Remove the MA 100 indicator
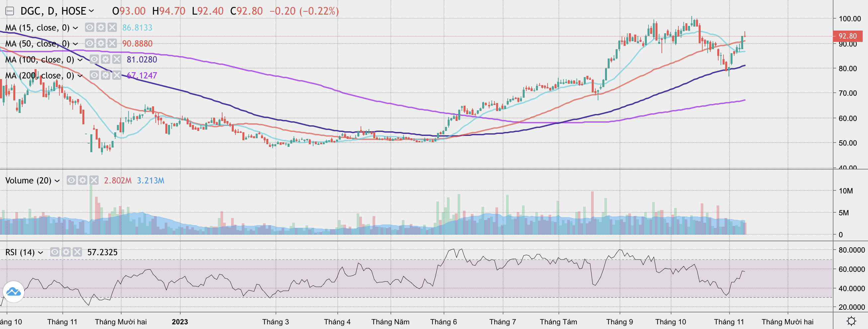 tap(117, 59)
